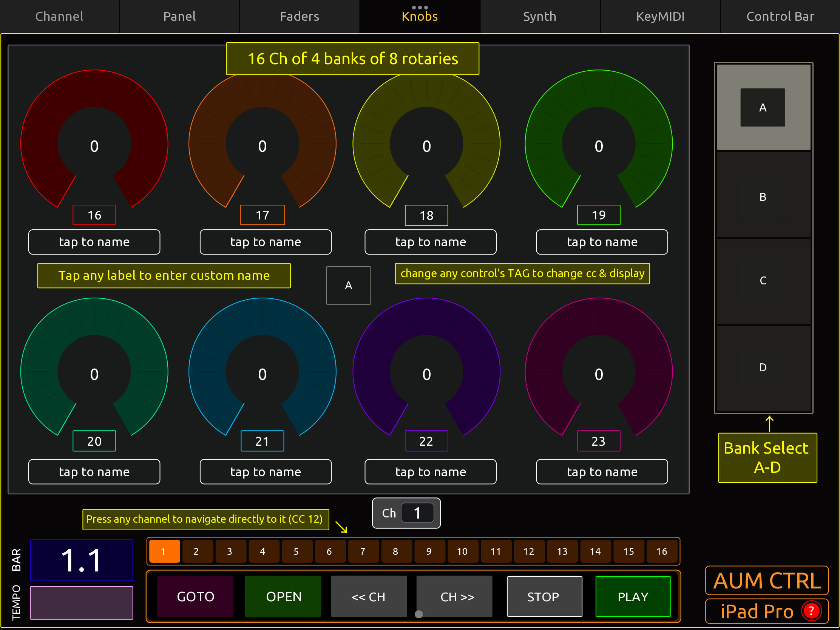840x630 pixels.
Task: Select channel 16 in channel strip
Action: click(x=661, y=551)
